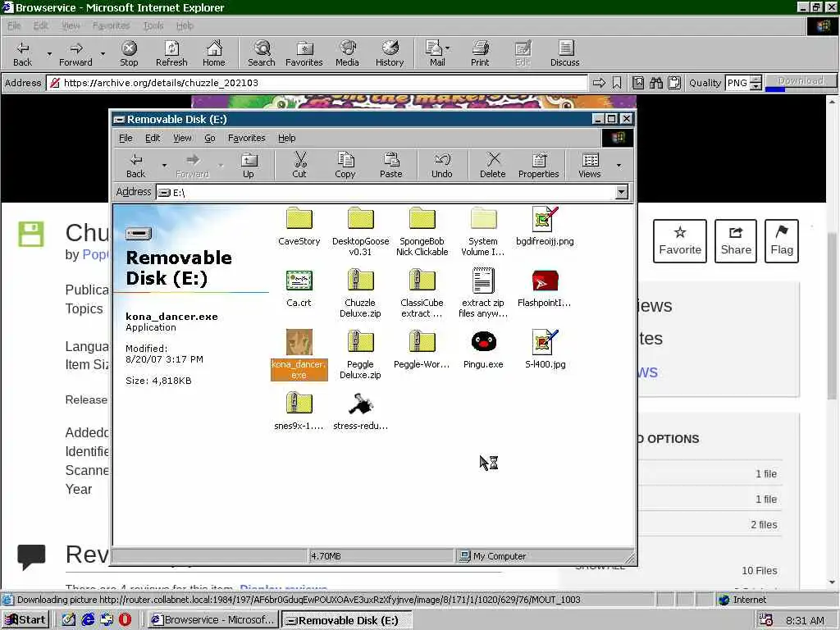840x630 pixels.
Task: Select the snes9x-1... zip file
Action: (299, 412)
